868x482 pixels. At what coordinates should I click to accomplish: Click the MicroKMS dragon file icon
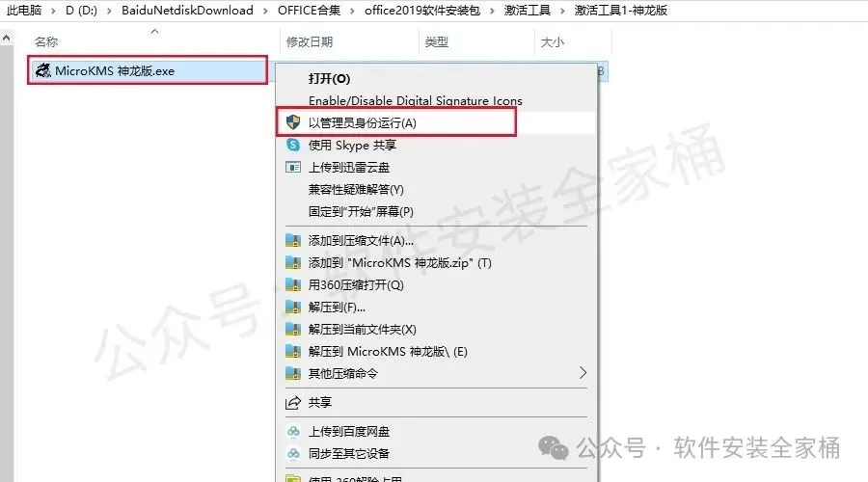(x=42, y=70)
